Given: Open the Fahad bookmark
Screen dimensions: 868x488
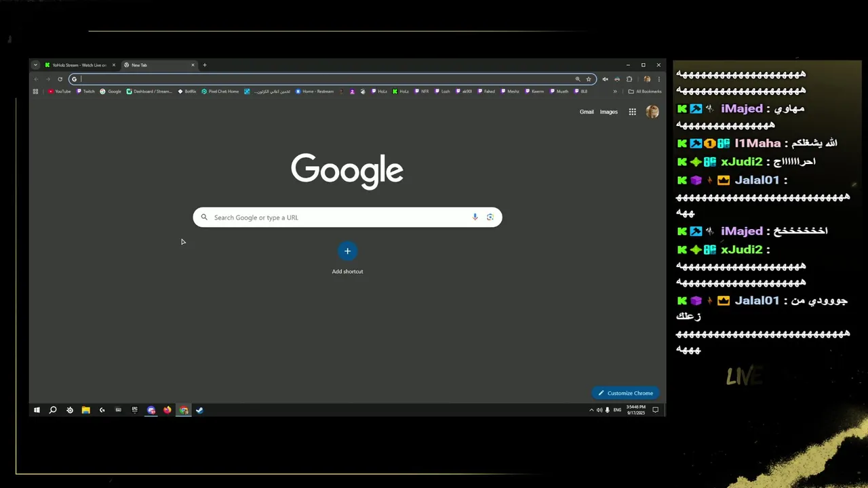Looking at the screenshot, I should click(x=486, y=91).
